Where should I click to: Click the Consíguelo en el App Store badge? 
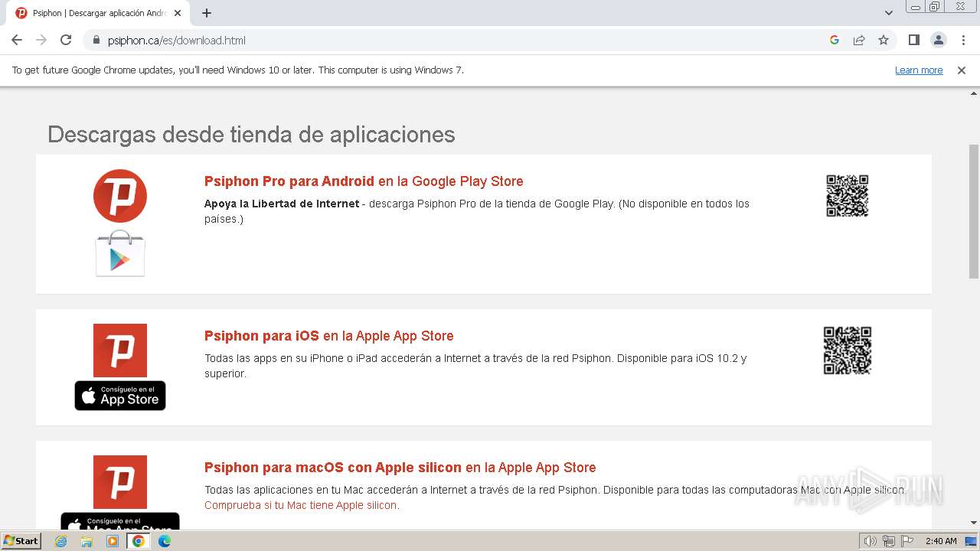(120, 396)
